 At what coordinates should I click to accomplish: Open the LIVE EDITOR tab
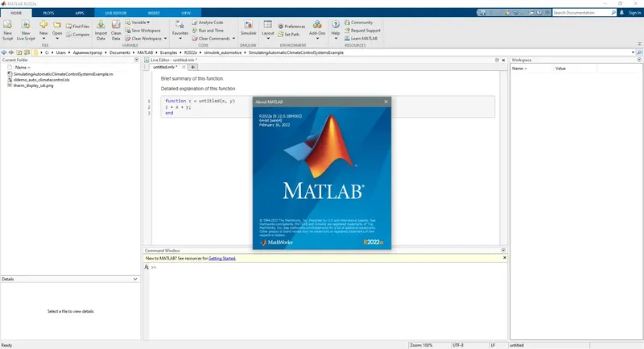116,13
